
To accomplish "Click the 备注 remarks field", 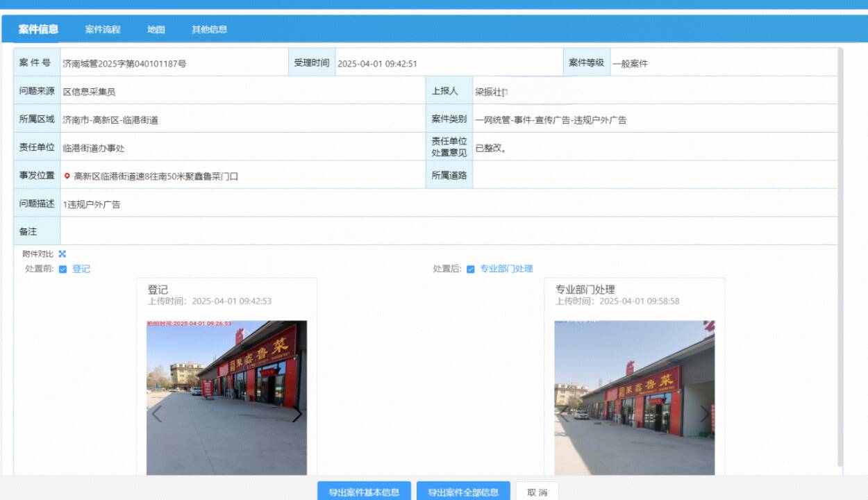I will pyautogui.click(x=448, y=231).
